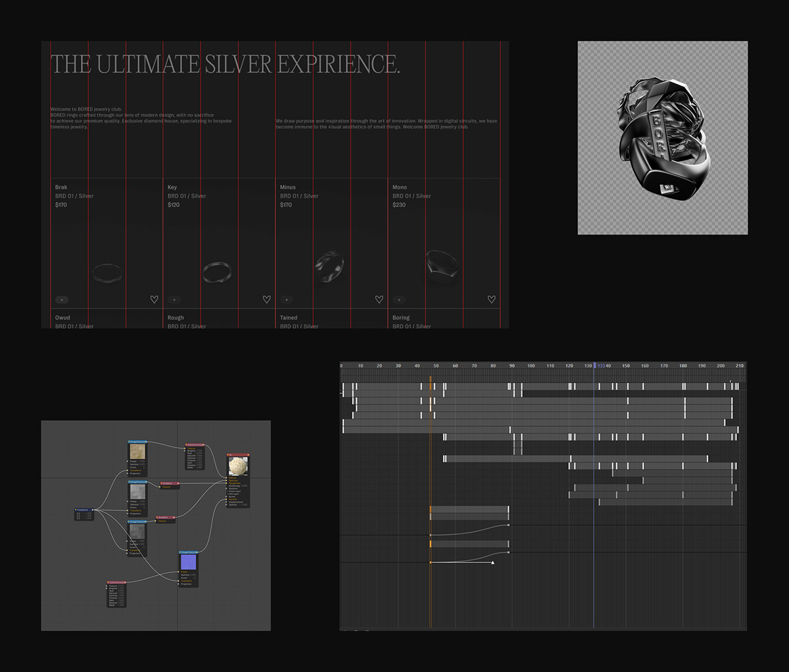789x672 pixels.
Task: Click the heart icon on Brak ring
Action: click(154, 299)
